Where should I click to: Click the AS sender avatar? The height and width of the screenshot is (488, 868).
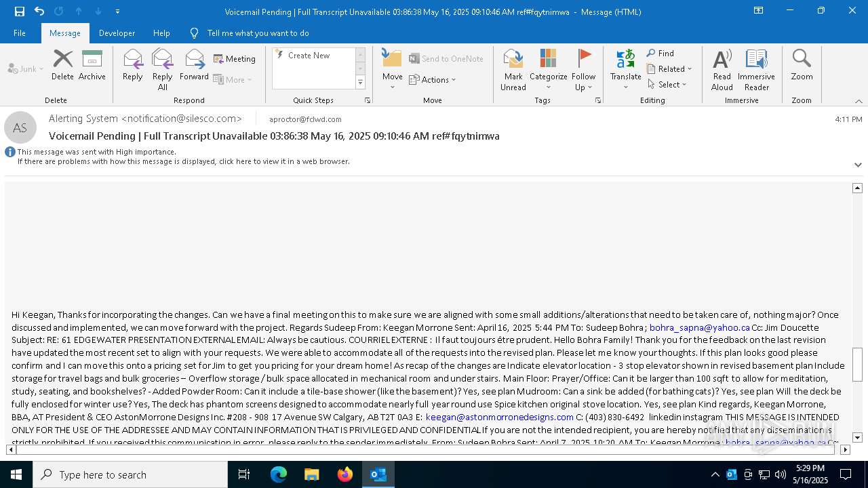20,127
